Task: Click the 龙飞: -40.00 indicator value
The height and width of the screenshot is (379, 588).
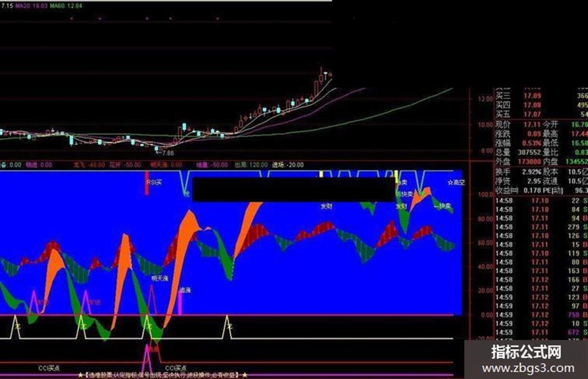Action: pos(89,165)
